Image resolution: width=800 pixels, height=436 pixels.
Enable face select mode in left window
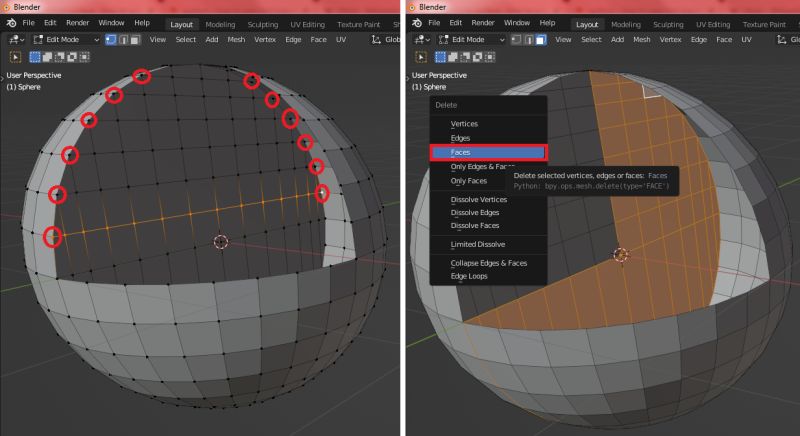(x=135, y=39)
